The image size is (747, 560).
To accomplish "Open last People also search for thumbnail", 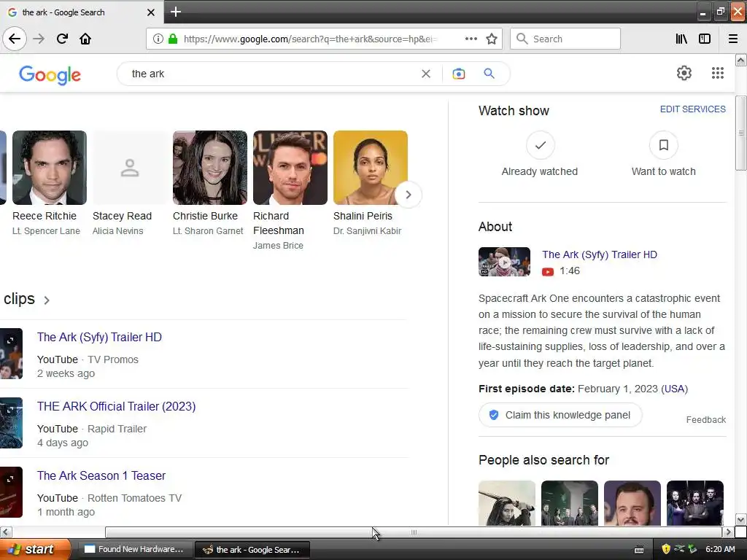I will pyautogui.click(x=694, y=503).
